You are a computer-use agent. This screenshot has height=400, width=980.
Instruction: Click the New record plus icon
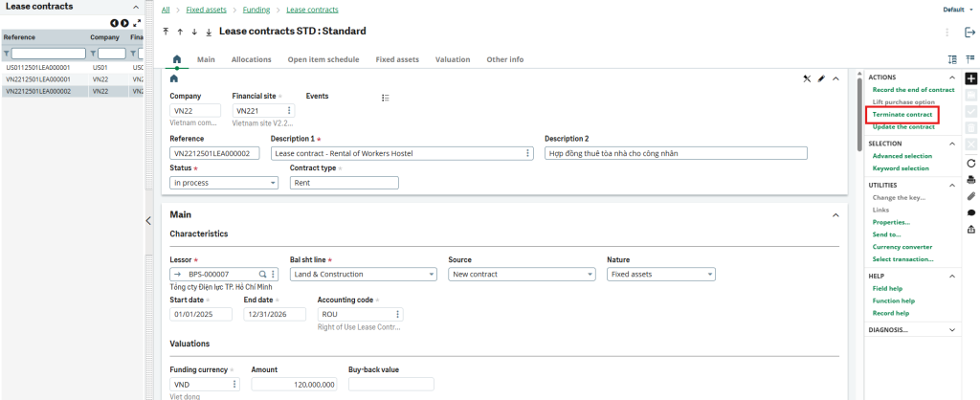pos(970,78)
